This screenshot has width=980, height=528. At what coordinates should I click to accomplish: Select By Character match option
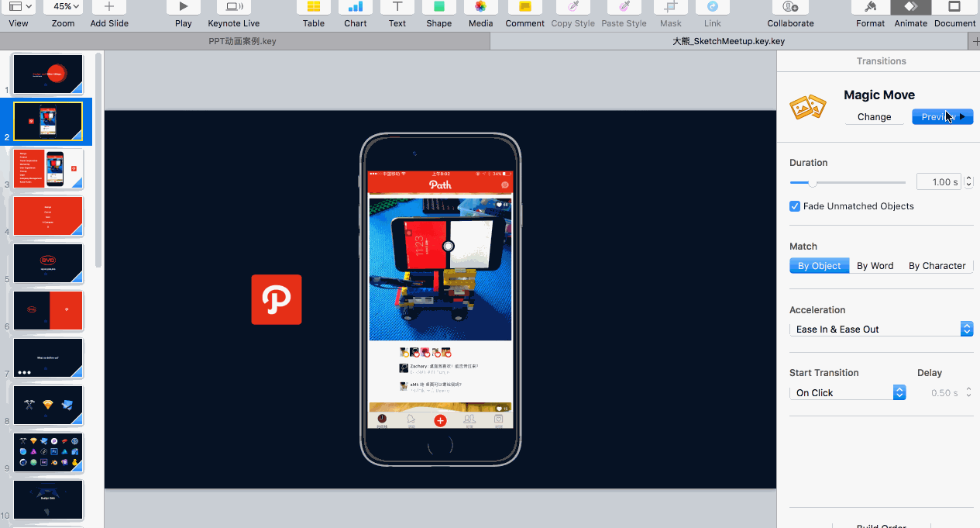tap(937, 266)
